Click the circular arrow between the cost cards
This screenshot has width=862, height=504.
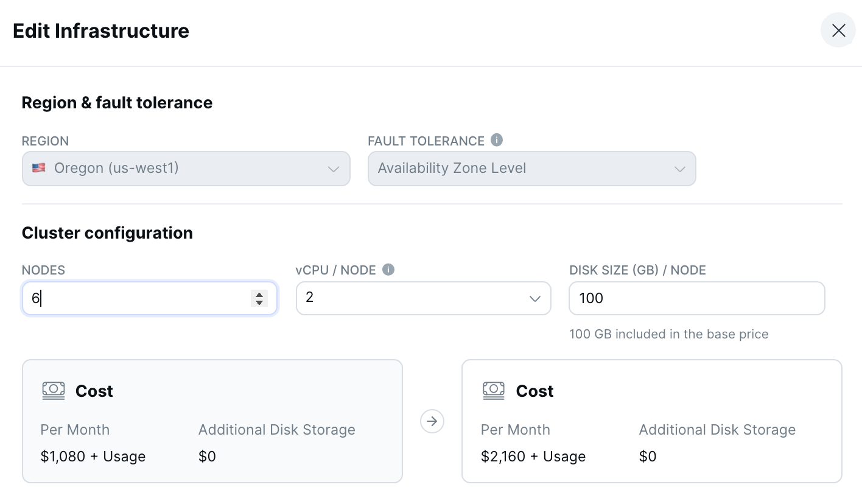click(x=432, y=421)
